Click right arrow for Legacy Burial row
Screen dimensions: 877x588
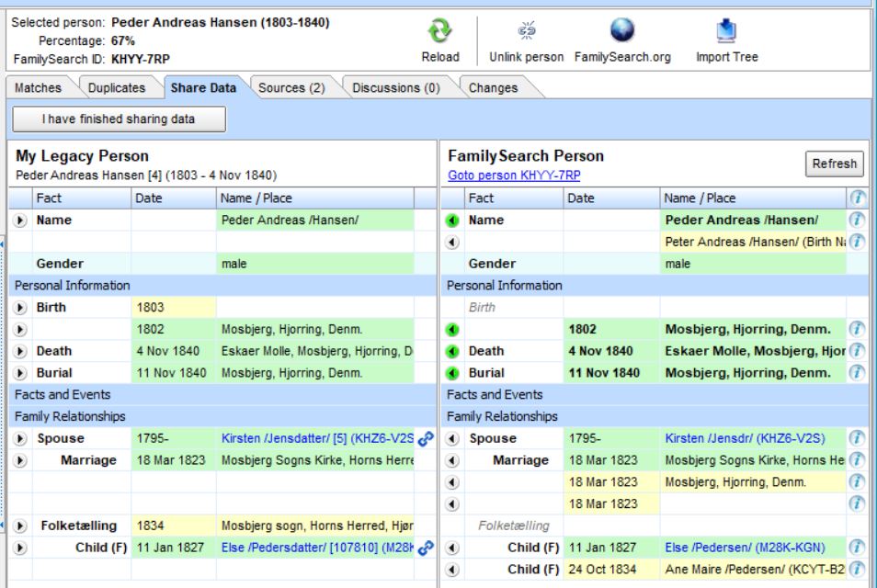tap(20, 373)
